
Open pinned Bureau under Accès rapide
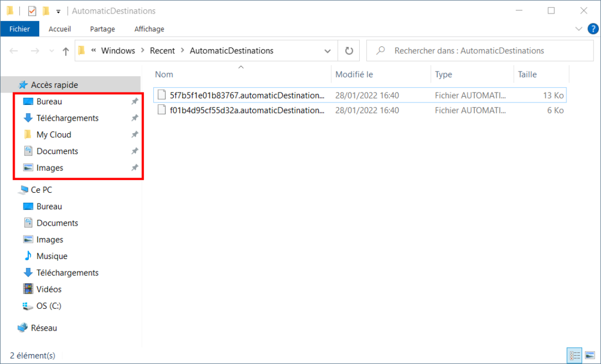[x=49, y=101]
